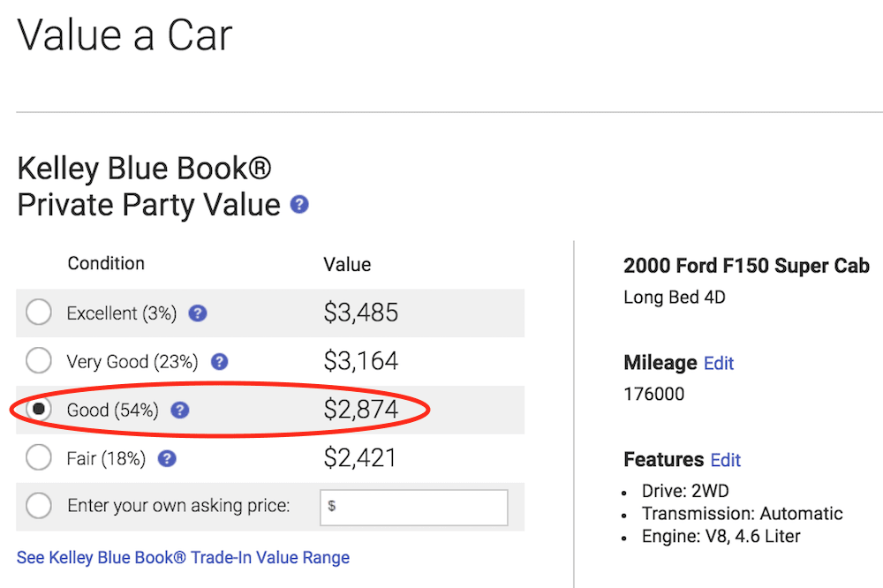Click the $3,485 Excellent value

coord(361,313)
